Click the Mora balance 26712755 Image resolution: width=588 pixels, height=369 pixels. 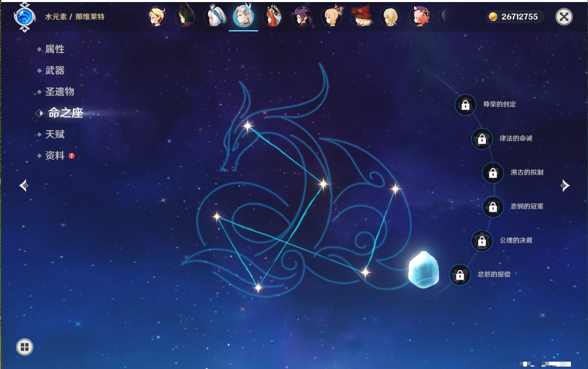coord(520,17)
